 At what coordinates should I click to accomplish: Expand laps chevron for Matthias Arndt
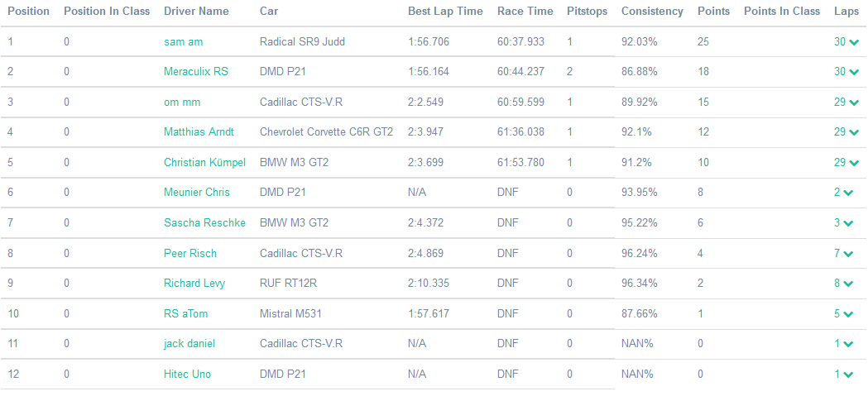pyautogui.click(x=853, y=132)
